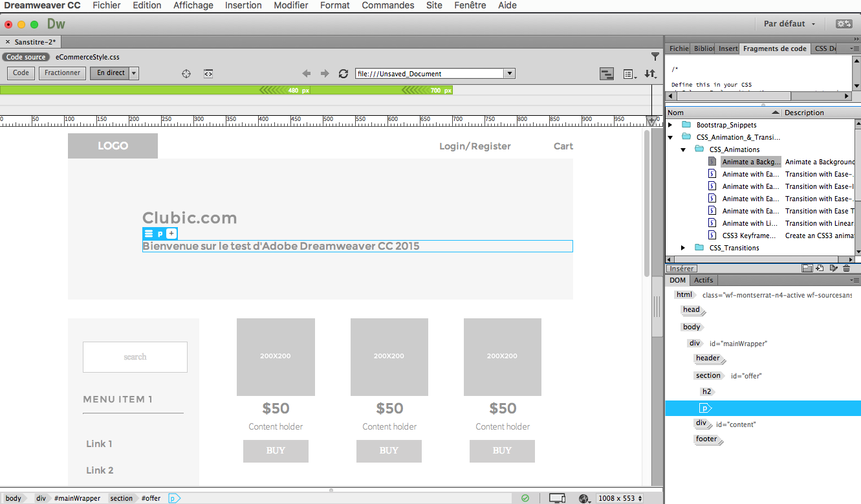Switch to the Fichie panel tab
Viewport: 861px width, 504px height.
679,49
